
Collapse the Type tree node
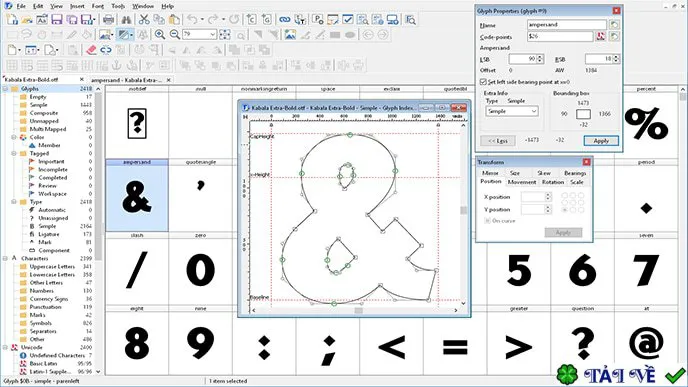[x=14, y=202]
